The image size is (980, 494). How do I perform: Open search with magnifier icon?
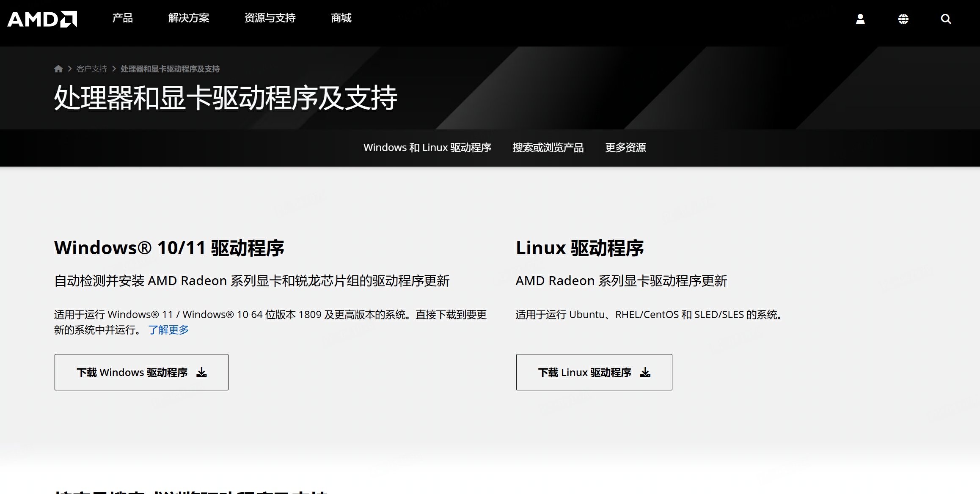pyautogui.click(x=946, y=19)
